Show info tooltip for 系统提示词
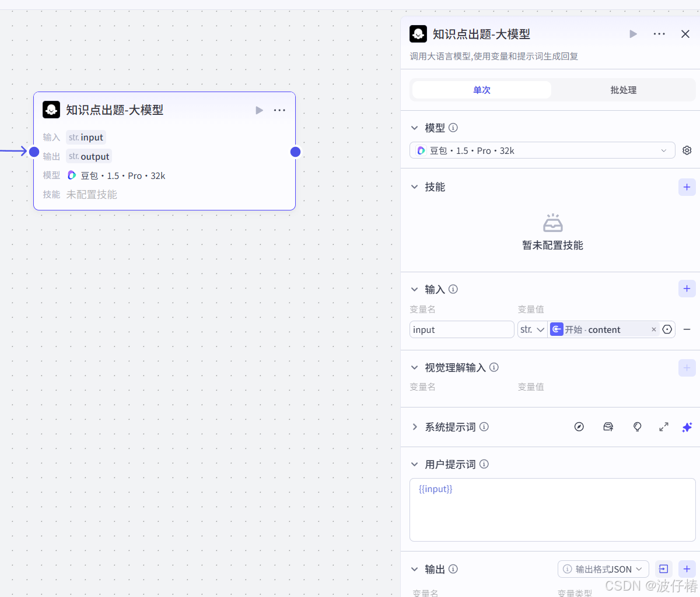This screenshot has width=700, height=597. point(484,427)
